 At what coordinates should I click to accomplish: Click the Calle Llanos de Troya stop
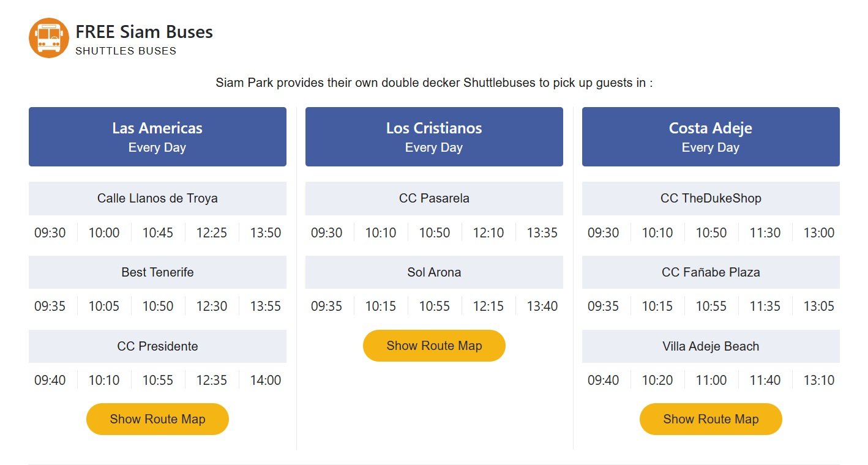[x=157, y=198]
